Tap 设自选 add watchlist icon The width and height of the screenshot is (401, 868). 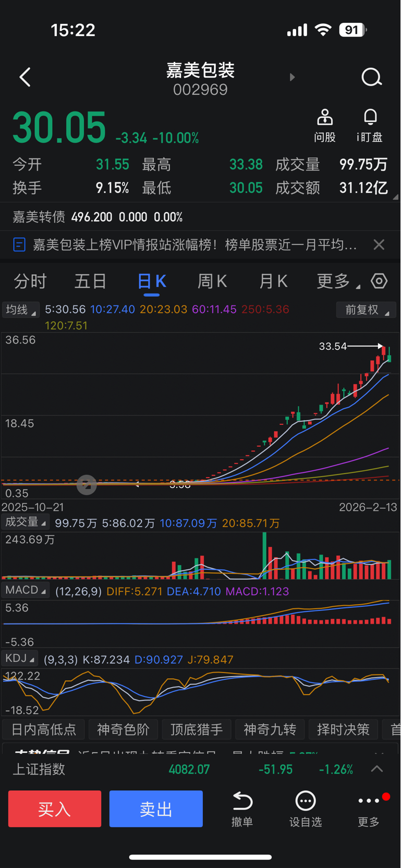pyautogui.click(x=306, y=800)
